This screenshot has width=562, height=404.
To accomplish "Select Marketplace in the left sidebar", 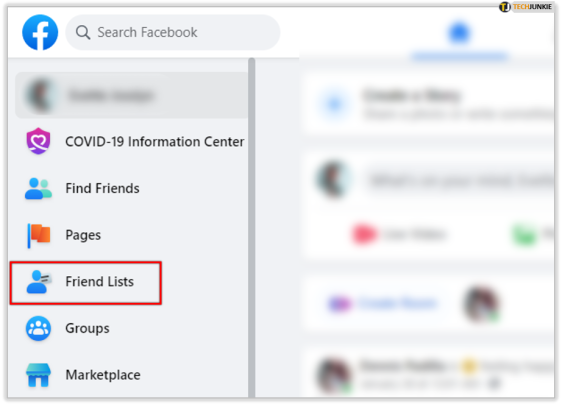I will pos(103,375).
